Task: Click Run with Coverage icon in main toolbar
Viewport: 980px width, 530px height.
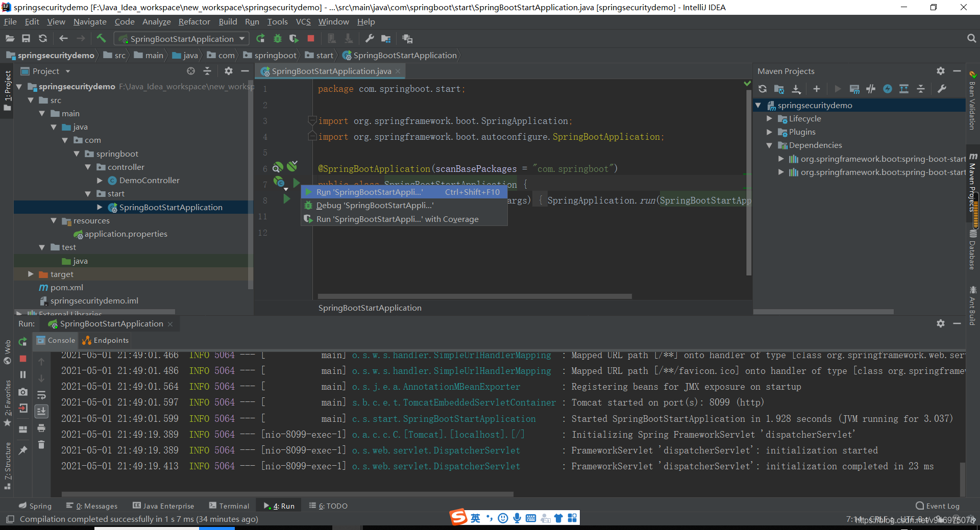Action: (x=293, y=38)
